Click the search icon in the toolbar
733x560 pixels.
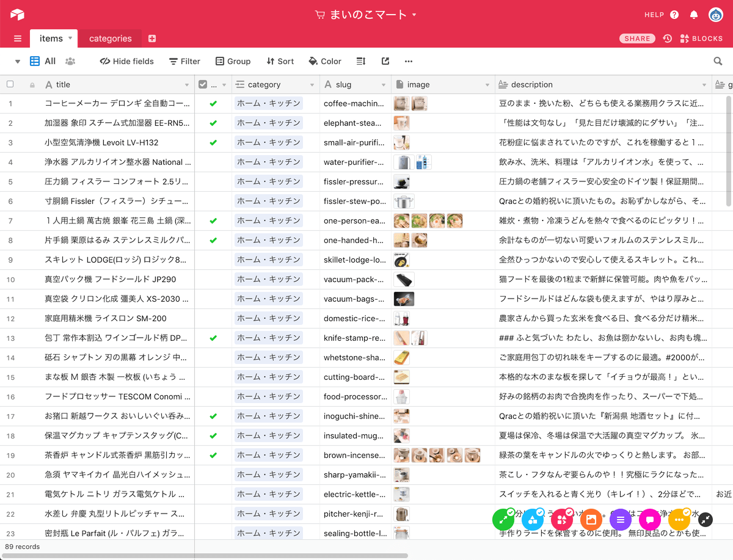click(x=718, y=61)
